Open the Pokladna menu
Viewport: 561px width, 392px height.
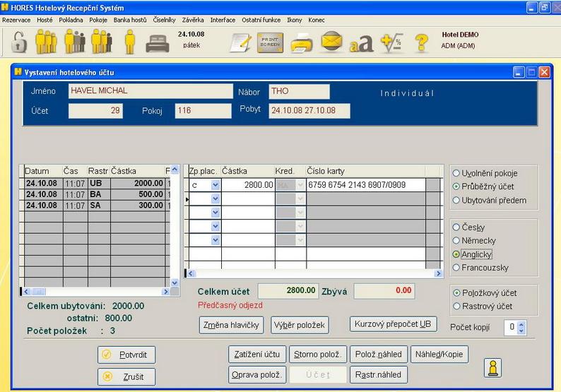click(71, 20)
